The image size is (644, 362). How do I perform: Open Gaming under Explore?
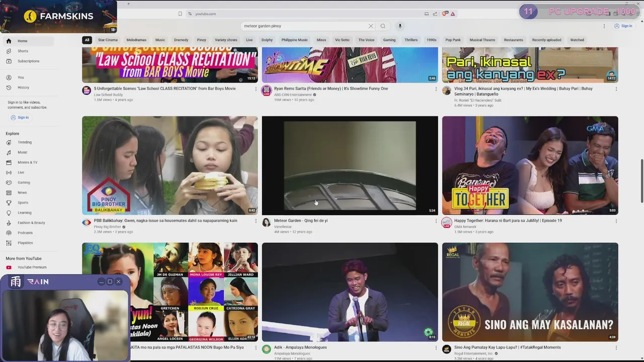pos(28,183)
